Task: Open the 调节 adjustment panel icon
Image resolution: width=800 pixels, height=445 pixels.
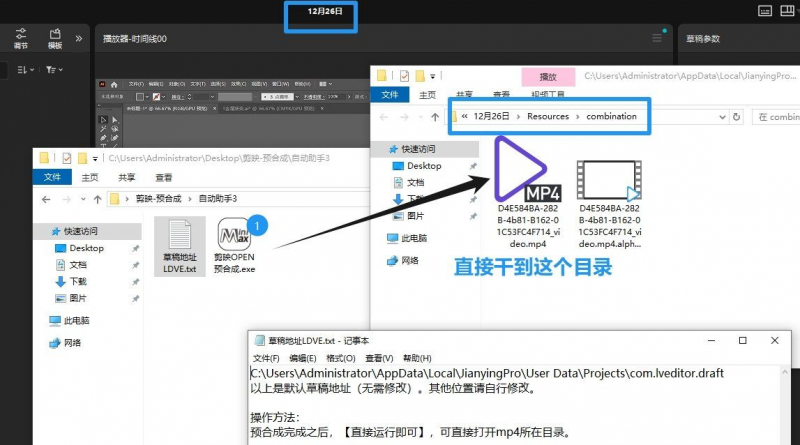Action: coord(20,38)
